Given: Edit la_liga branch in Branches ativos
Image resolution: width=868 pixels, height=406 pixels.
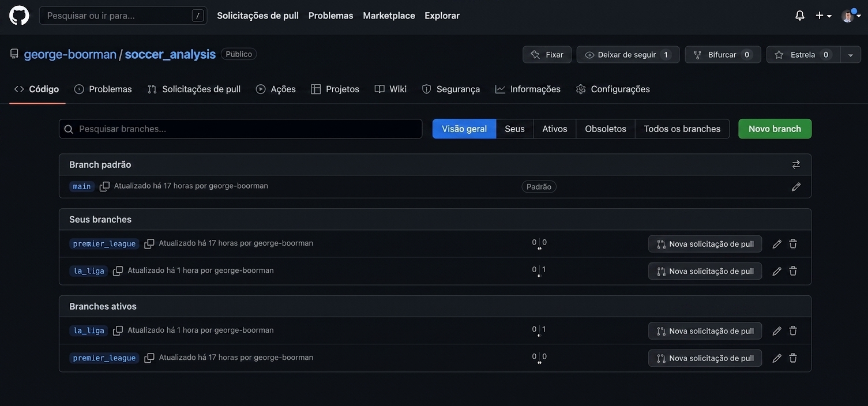Looking at the screenshot, I should pos(777,331).
